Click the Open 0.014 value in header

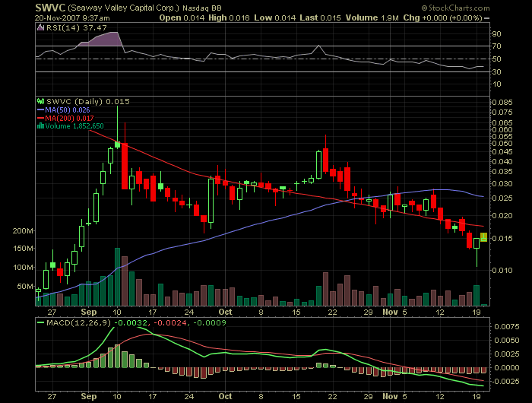click(x=182, y=18)
